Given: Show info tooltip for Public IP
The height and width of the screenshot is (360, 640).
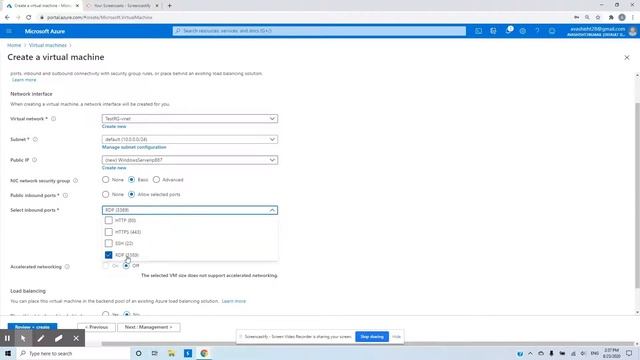Looking at the screenshot, I should 35,160.
